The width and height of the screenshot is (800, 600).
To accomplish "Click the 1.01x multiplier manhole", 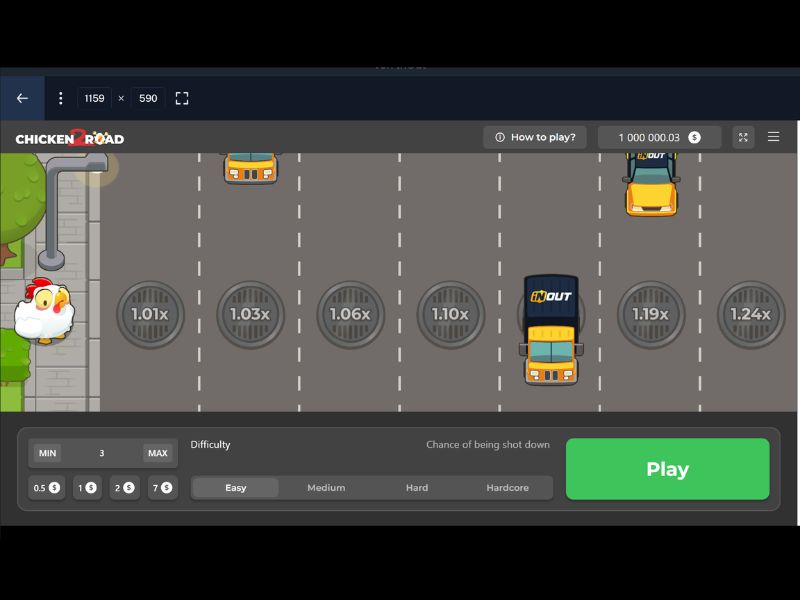I will tap(150, 314).
